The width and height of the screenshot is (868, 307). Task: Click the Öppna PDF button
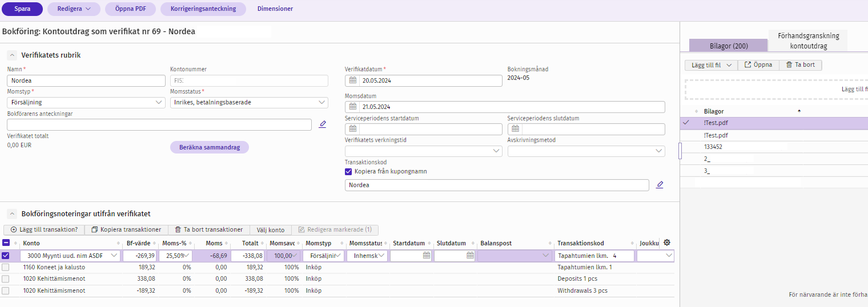(x=131, y=9)
